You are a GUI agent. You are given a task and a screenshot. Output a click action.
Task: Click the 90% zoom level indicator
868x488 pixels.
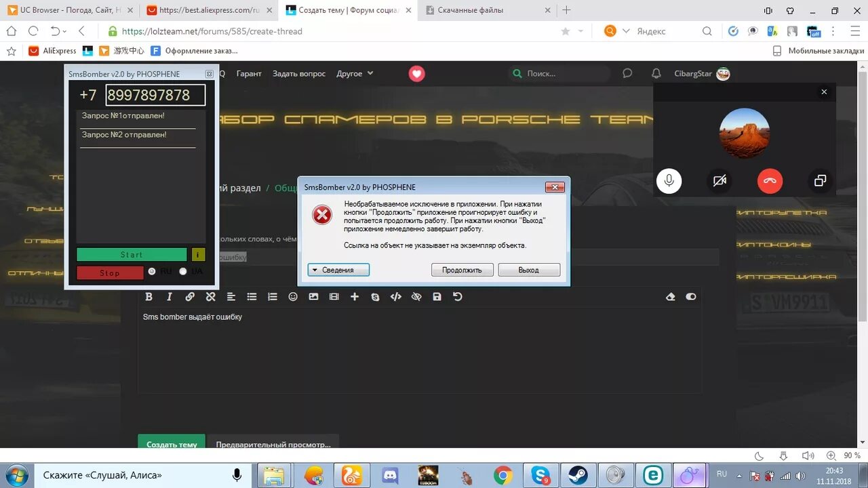tap(852, 456)
